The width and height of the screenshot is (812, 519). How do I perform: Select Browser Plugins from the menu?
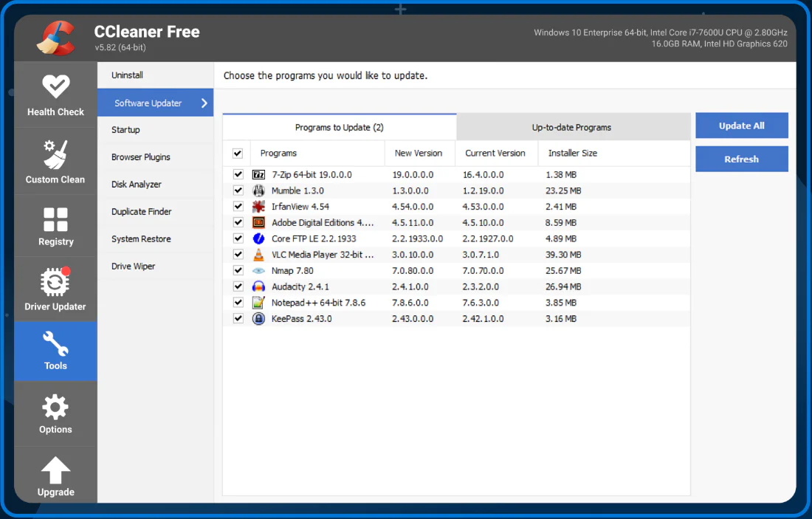(x=140, y=157)
